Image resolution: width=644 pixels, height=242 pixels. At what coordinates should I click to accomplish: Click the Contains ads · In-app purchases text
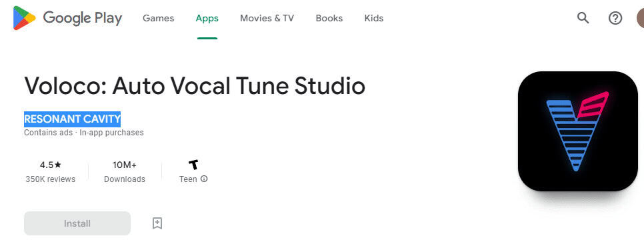84,133
